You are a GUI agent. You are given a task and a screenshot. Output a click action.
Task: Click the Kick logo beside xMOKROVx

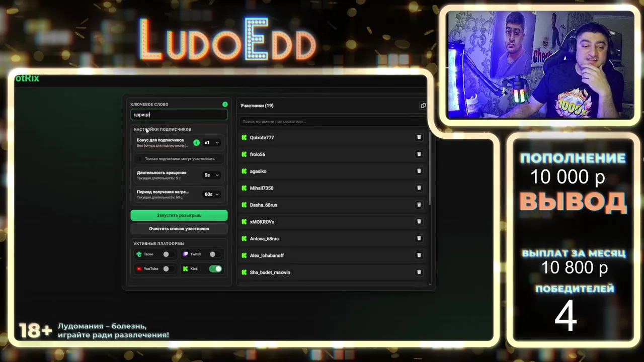coord(244,222)
